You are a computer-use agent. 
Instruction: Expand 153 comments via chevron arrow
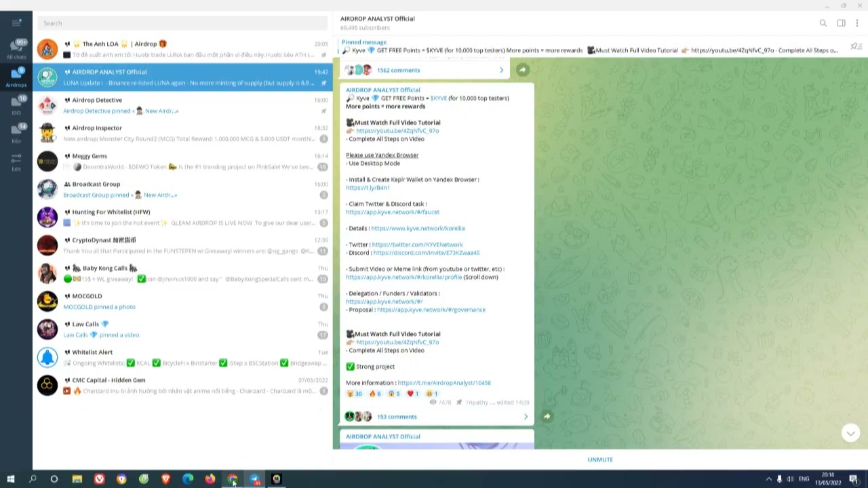pyautogui.click(x=526, y=417)
